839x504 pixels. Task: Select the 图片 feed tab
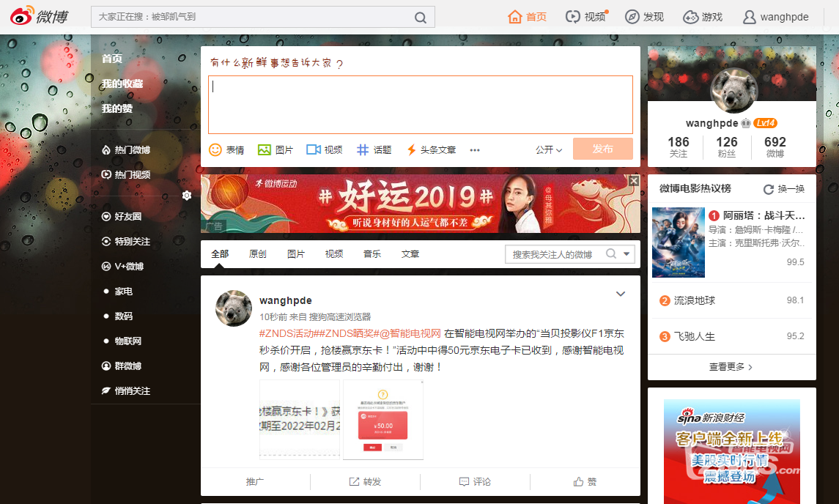coord(296,254)
